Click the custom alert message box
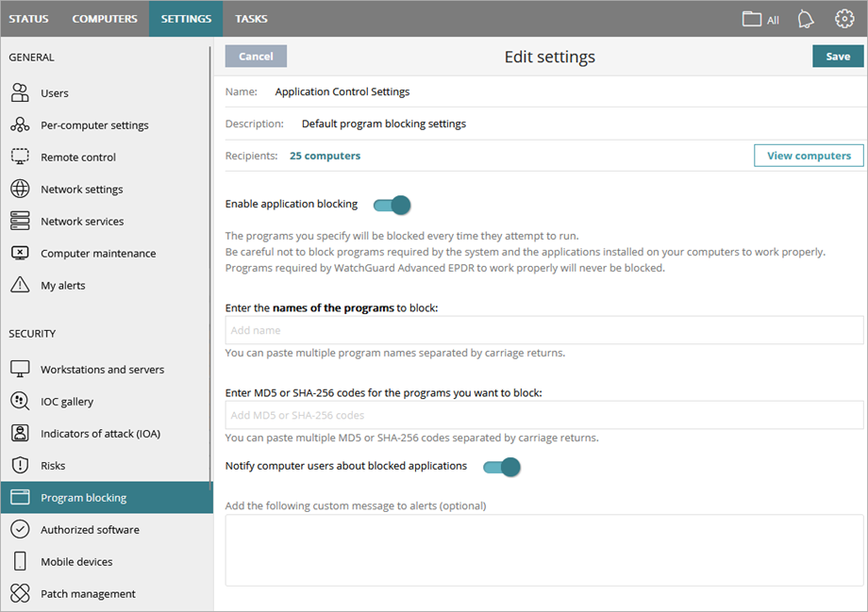Viewport: 868px width, 612px height. click(x=543, y=551)
